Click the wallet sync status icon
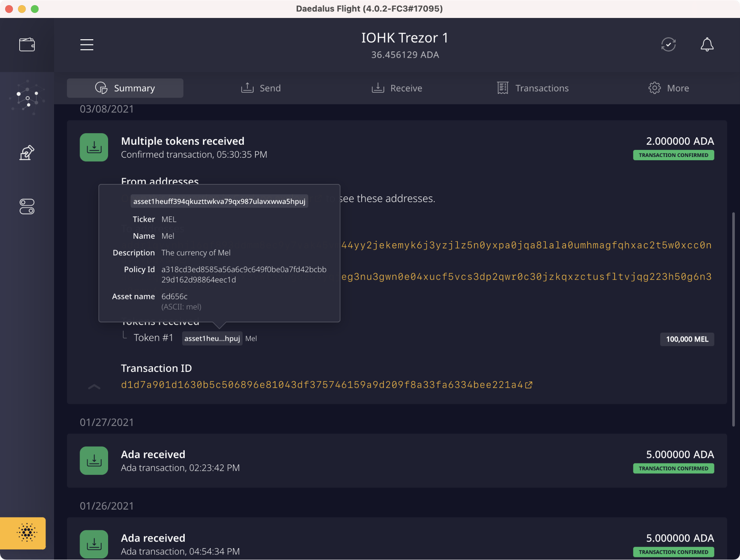 point(669,44)
